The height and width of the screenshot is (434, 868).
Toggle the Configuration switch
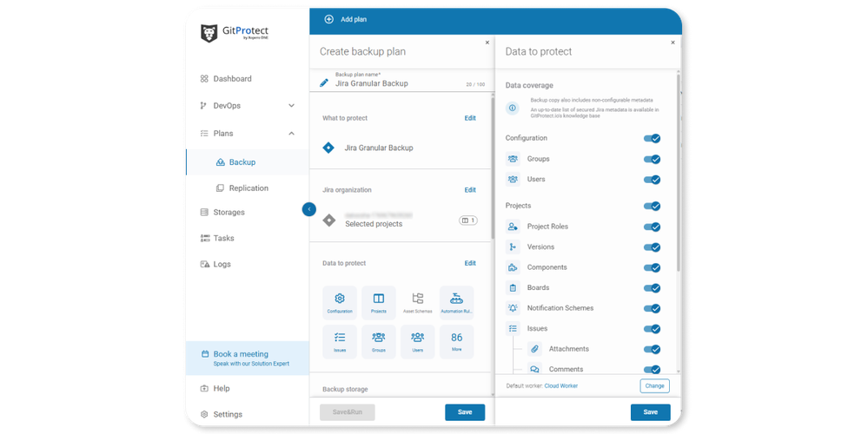[x=653, y=138]
